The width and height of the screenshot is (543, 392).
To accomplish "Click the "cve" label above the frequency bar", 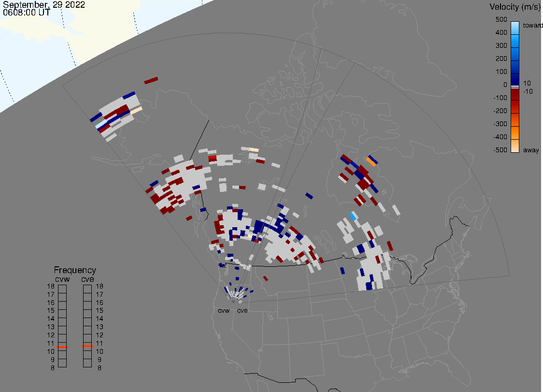I will [87, 279].
